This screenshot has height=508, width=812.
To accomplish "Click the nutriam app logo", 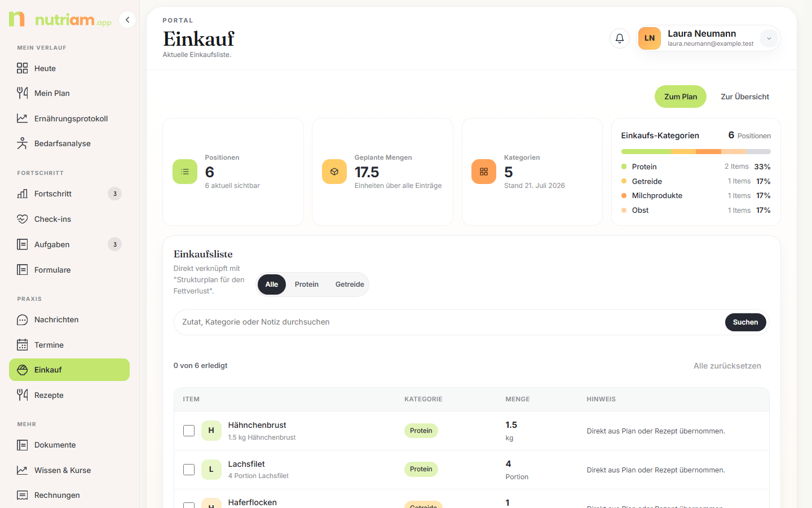I will click(60, 20).
